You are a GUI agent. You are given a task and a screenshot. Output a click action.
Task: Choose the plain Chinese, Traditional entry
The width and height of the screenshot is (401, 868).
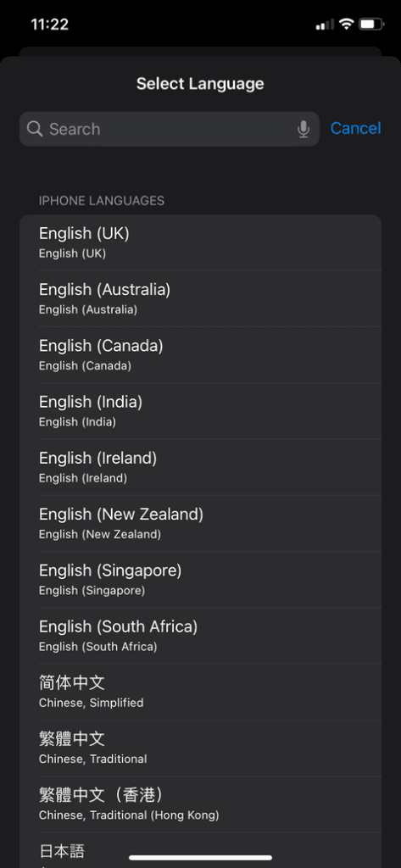click(x=200, y=748)
